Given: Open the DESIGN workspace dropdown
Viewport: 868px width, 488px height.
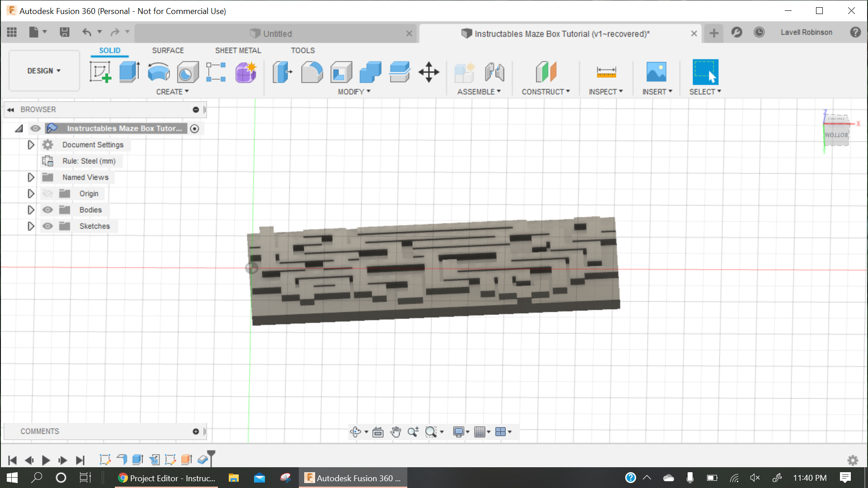Looking at the screenshot, I should tap(44, 71).
